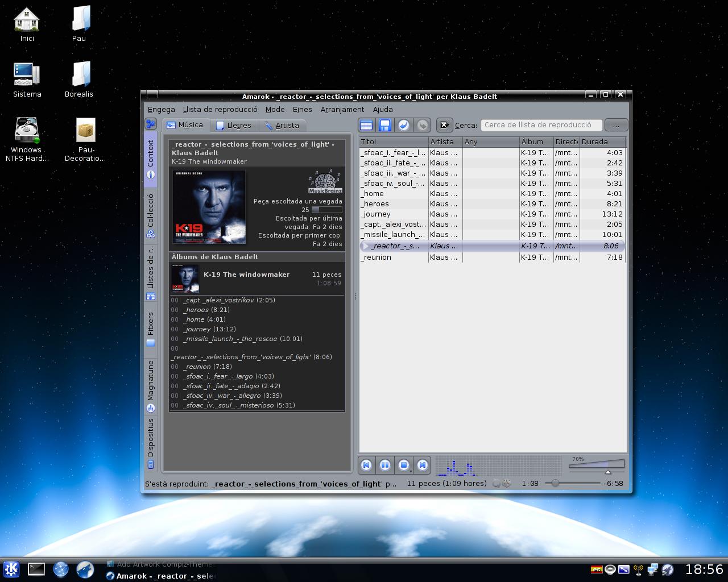Click the large K-19 album cover
The image size is (728, 582).
coord(209,207)
